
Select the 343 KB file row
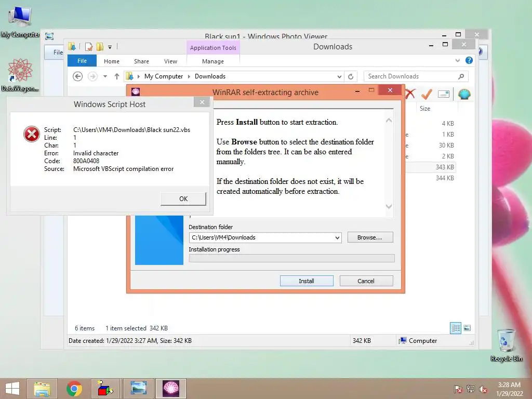431,167
